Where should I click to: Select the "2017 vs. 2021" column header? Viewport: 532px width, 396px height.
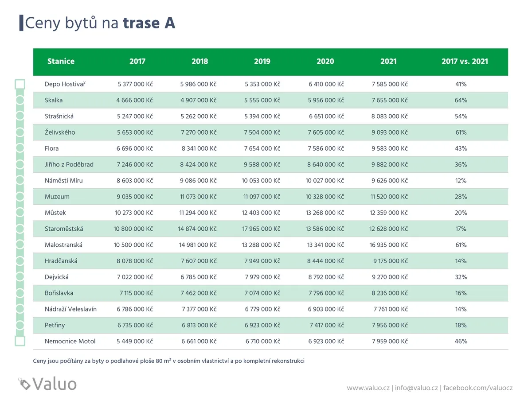coord(465,62)
